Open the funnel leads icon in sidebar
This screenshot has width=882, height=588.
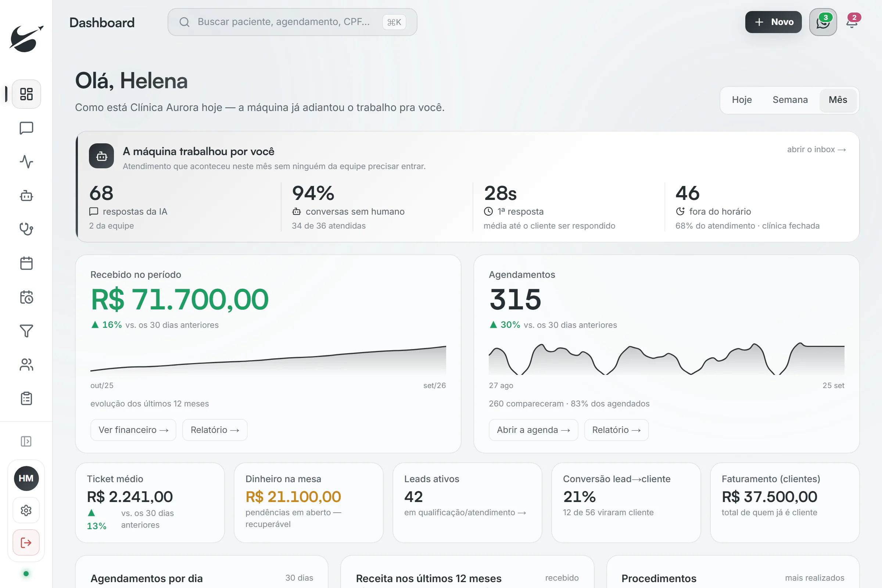click(x=26, y=331)
